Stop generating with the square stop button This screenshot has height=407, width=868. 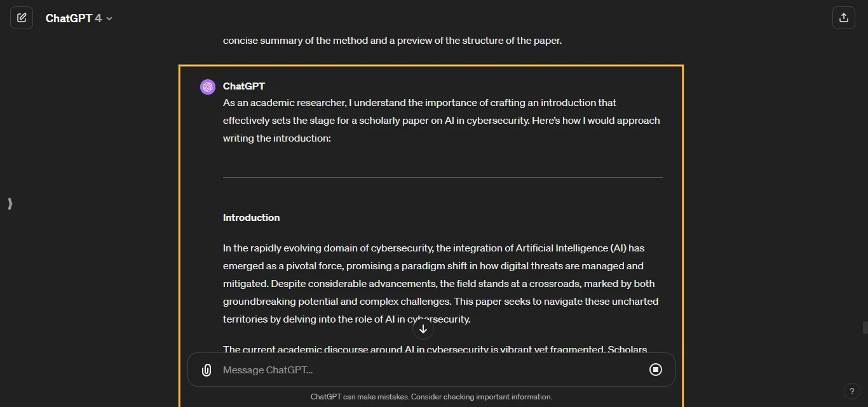pos(656,370)
